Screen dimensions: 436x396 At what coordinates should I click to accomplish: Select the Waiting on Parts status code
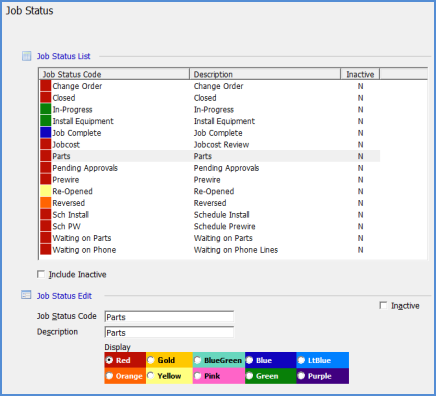pyautogui.click(x=82, y=238)
